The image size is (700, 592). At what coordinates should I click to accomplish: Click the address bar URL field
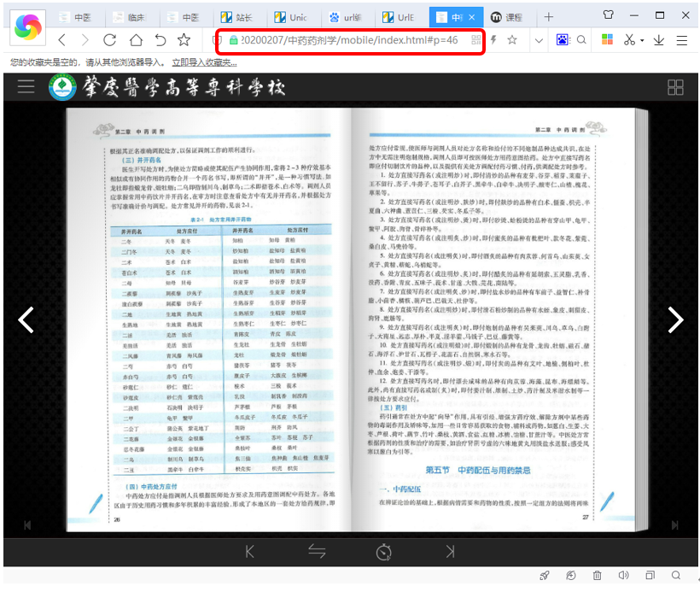point(349,40)
